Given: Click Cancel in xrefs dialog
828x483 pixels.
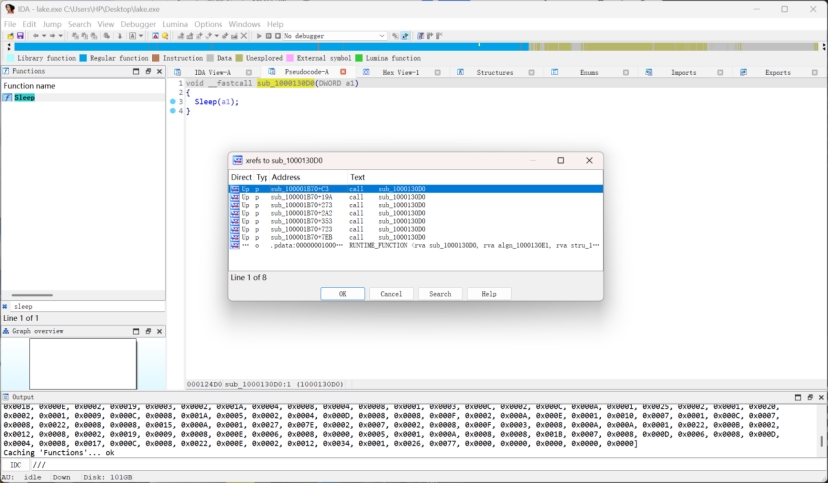Looking at the screenshot, I should 391,294.
